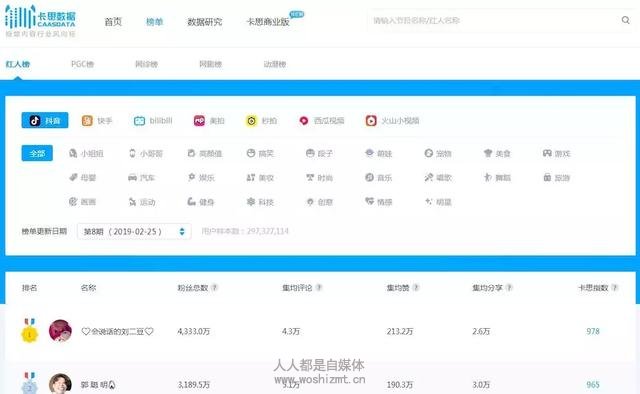640x394 pixels.
Task: Filter by 明星 category
Action: 438,202
